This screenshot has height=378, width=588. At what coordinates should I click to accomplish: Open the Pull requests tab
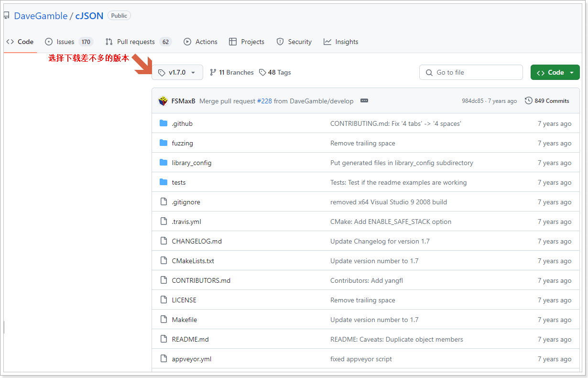pos(138,42)
